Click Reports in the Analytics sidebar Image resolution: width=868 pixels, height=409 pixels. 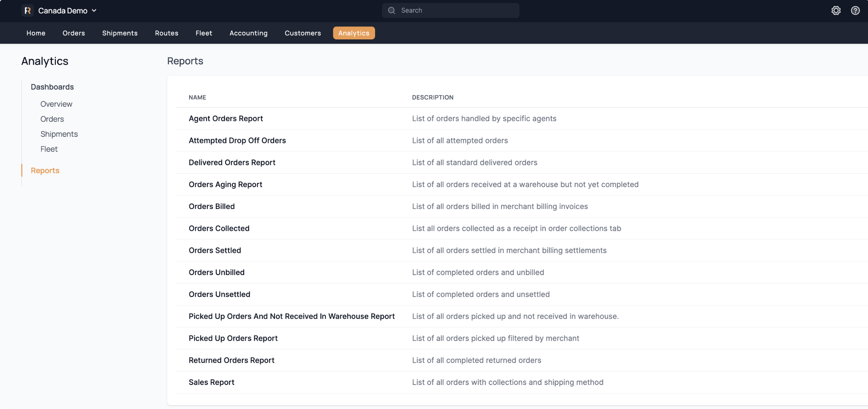tap(45, 171)
